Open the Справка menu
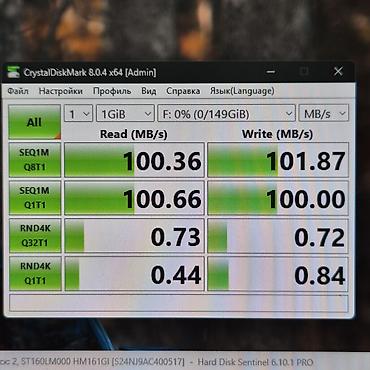The width and height of the screenshot is (370, 370). [x=183, y=91]
